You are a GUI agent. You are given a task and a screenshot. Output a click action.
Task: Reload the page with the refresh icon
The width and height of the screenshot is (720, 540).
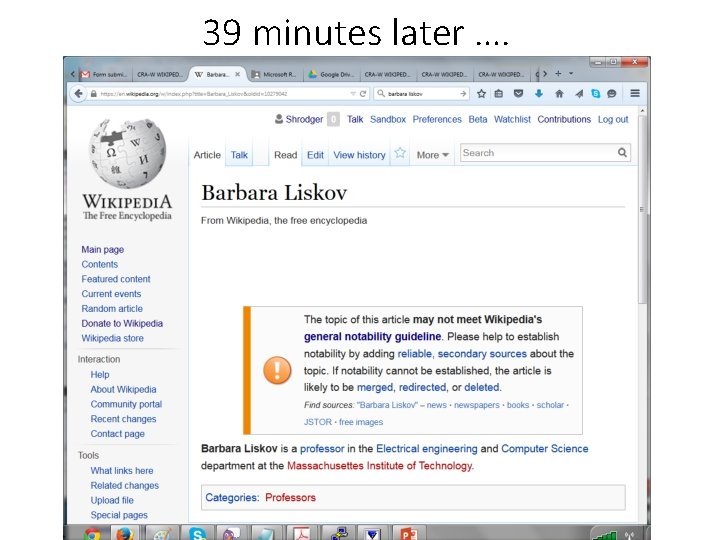point(363,94)
